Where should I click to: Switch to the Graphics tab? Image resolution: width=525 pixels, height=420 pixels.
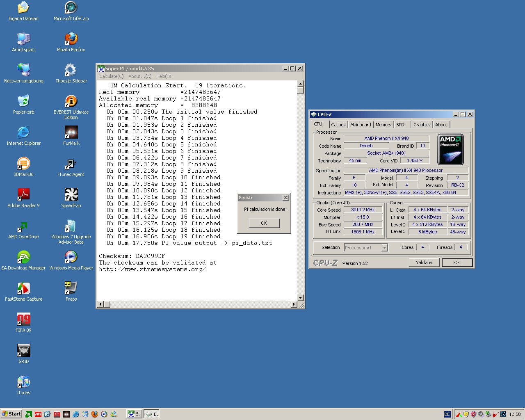pyautogui.click(x=422, y=125)
